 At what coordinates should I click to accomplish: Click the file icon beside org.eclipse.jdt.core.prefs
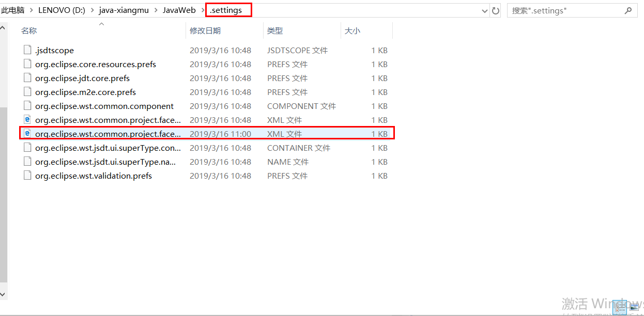pyautogui.click(x=27, y=77)
